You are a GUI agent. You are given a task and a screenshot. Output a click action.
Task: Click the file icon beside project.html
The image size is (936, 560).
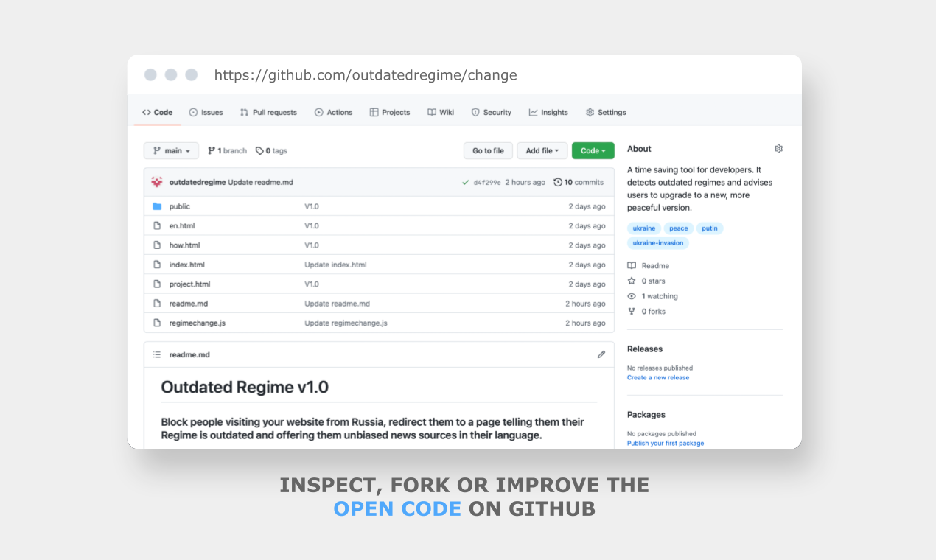(157, 284)
